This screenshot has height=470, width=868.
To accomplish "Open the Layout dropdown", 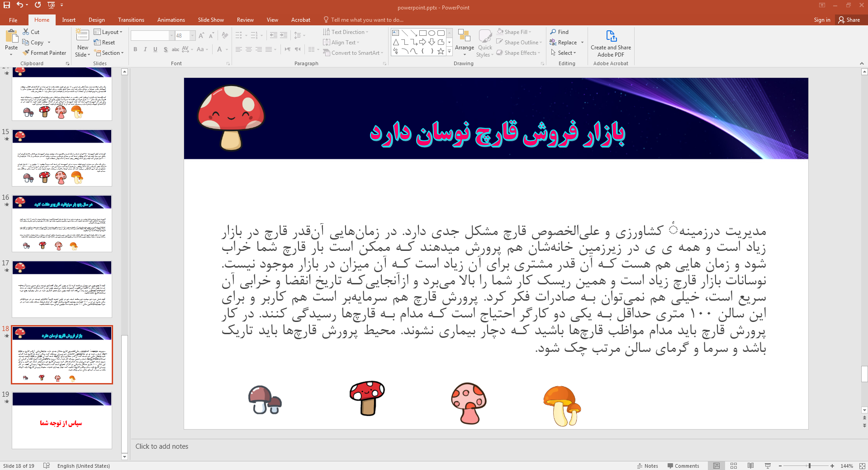I will 108,32.
